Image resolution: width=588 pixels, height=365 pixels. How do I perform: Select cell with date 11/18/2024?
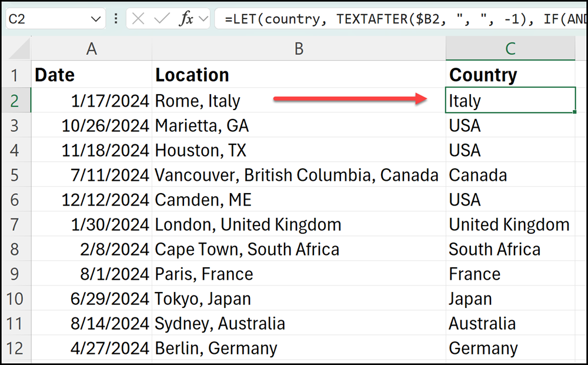pos(92,150)
